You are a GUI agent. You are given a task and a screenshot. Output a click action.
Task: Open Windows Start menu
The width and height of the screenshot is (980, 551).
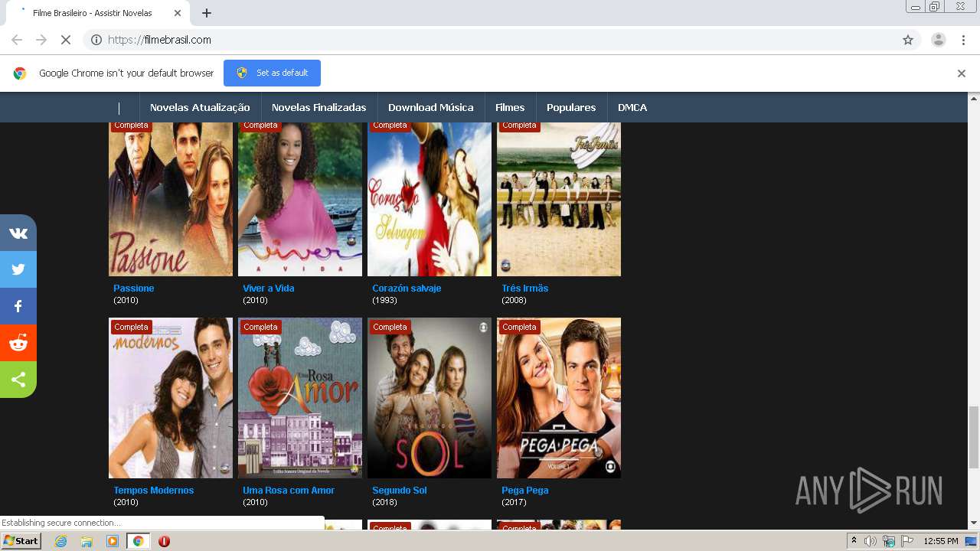(21, 541)
